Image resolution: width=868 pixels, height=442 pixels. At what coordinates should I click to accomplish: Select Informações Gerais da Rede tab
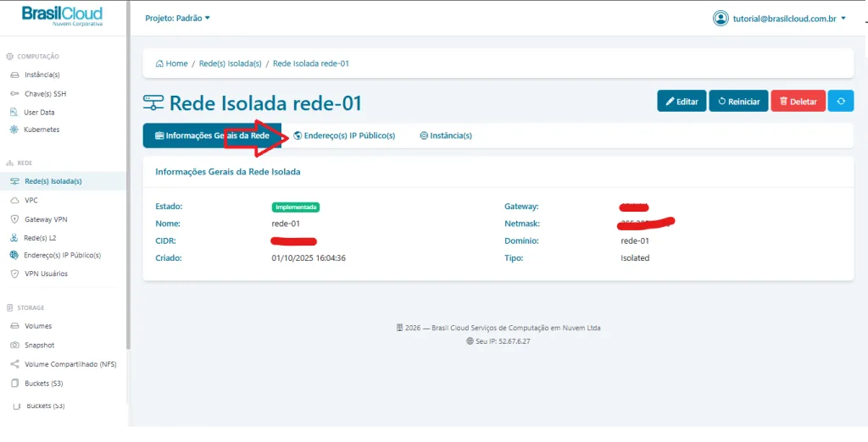(x=212, y=135)
